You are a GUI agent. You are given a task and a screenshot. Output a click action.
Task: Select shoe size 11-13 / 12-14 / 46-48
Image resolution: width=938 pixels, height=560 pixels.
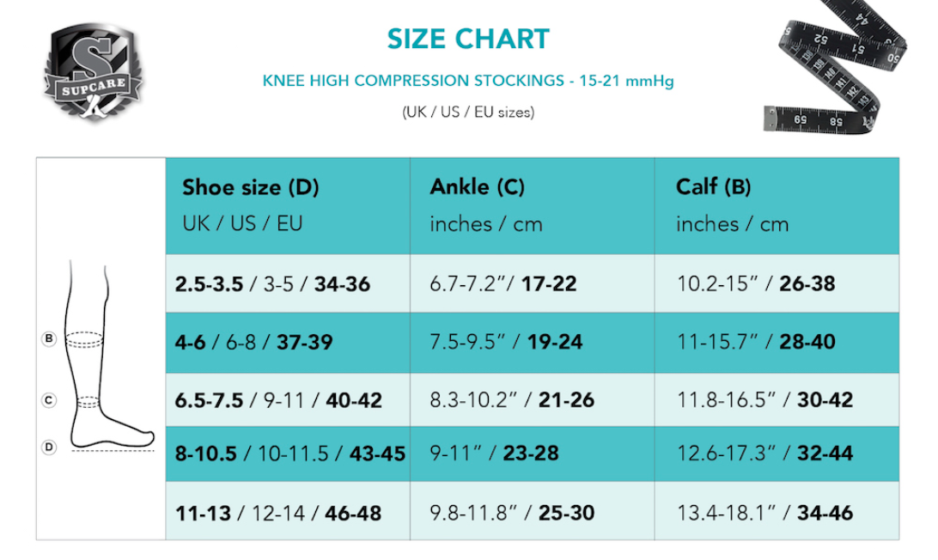click(278, 513)
